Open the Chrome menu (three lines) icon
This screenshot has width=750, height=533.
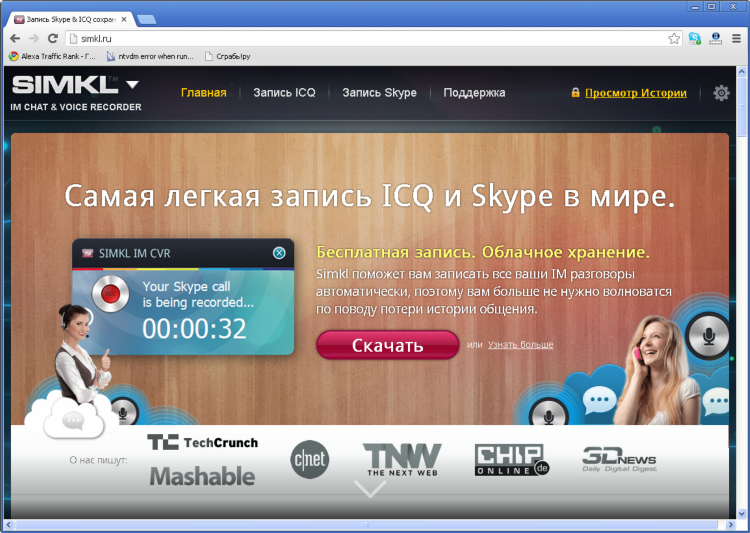[x=737, y=38]
